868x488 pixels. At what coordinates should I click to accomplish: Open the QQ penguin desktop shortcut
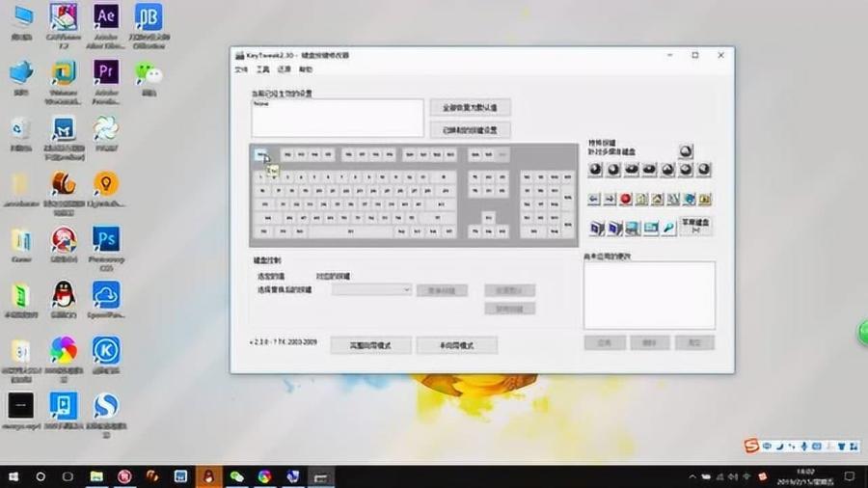(64, 299)
